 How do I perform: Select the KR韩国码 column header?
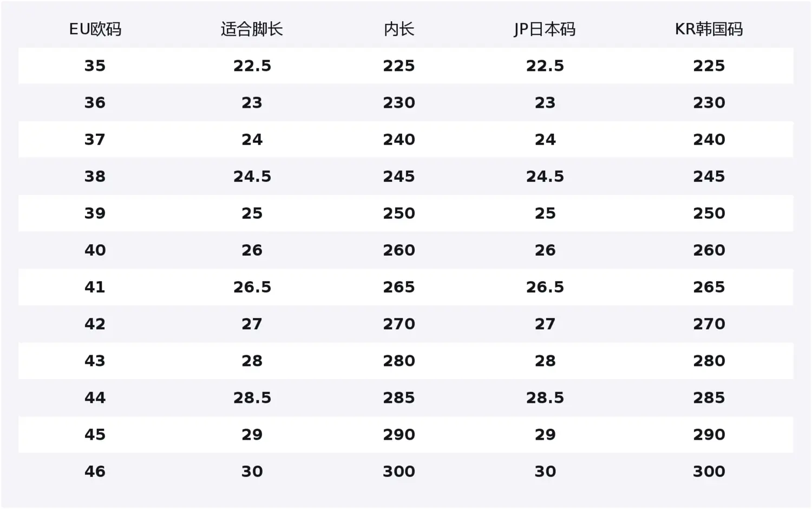(x=709, y=29)
